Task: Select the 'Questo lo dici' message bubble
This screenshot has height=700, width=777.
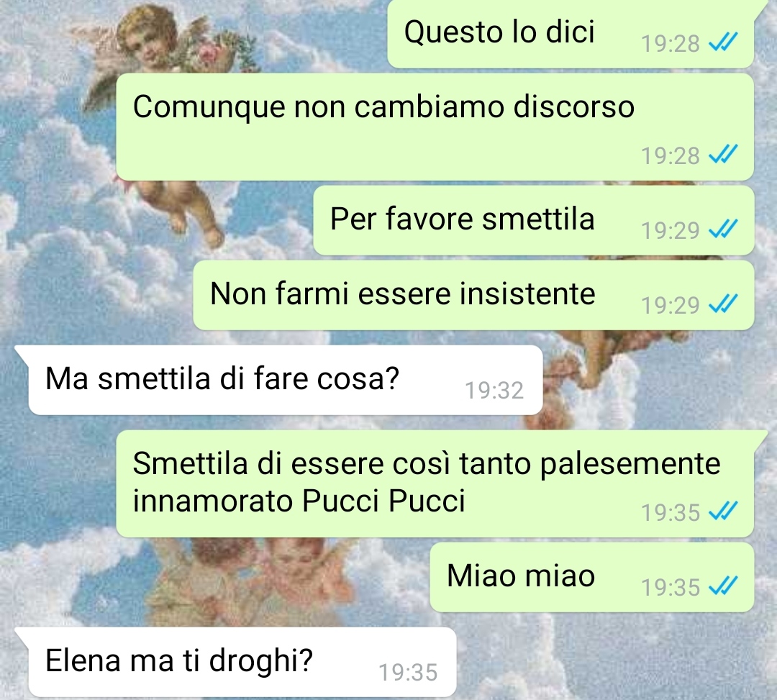Action: 571,34
